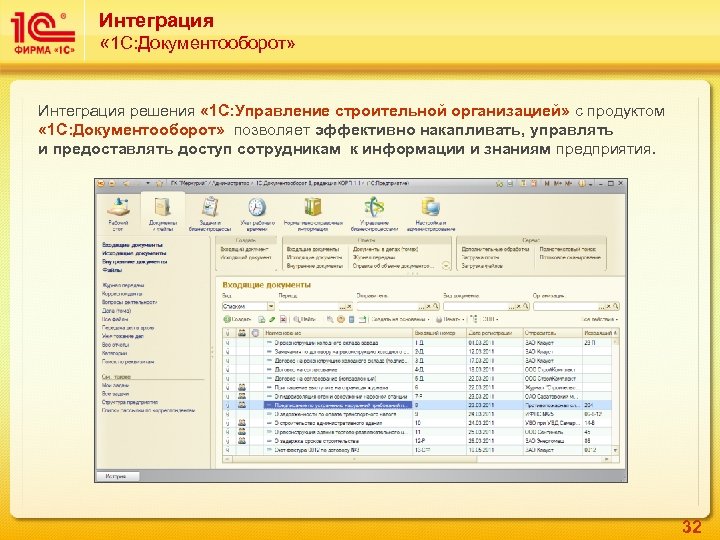Open the Настройка и администрирование section icon
Viewport: 720px width, 540px height.
click(431, 207)
